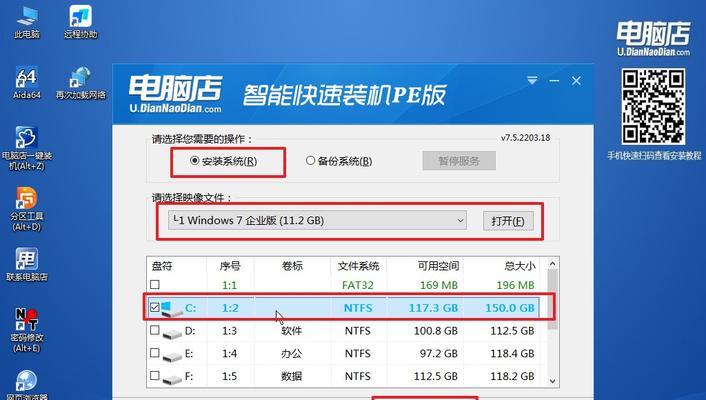Click the 97.2 GB free space cell

click(439, 353)
